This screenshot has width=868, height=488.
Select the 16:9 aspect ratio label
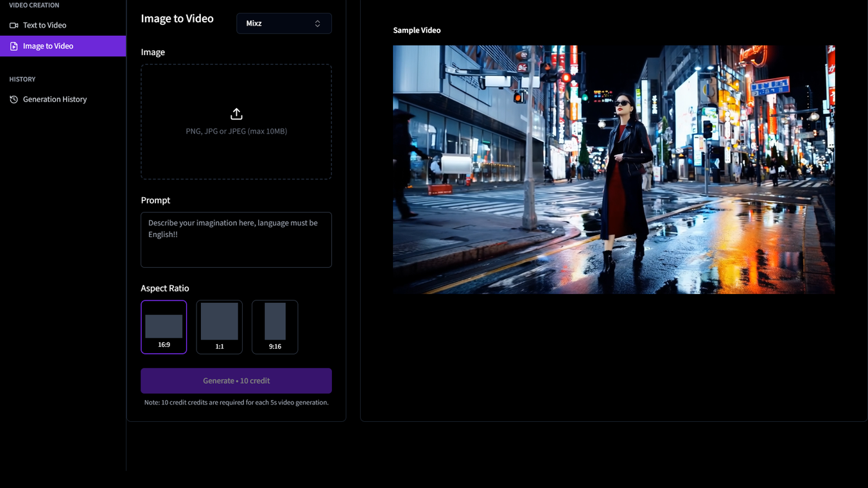164,345
